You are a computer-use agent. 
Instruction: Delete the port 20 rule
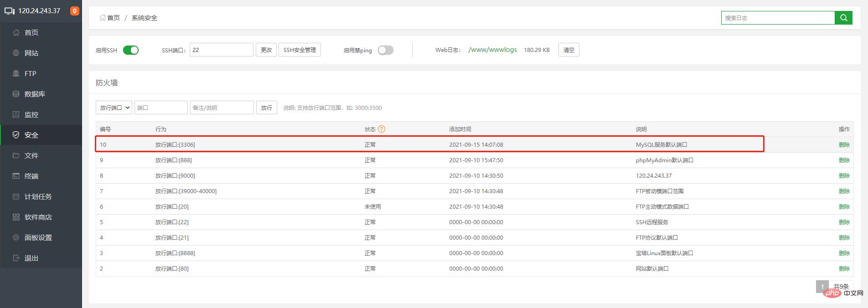(844, 206)
